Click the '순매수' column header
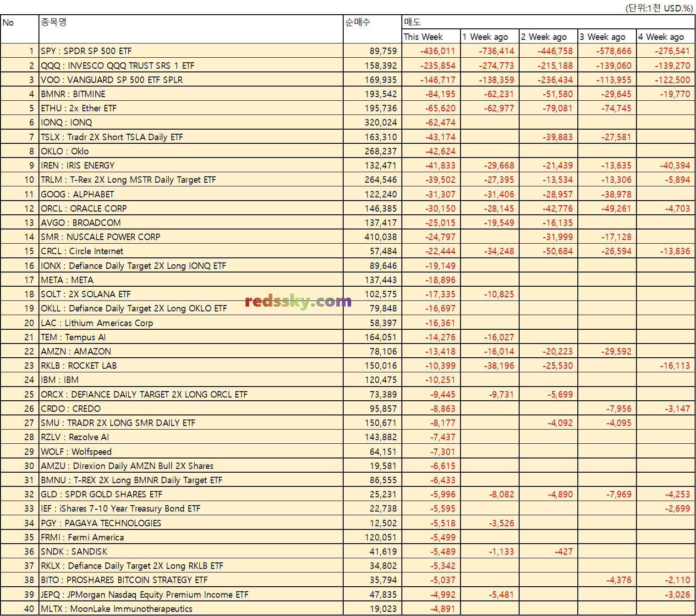This screenshot has height=616, width=696. pos(373,29)
